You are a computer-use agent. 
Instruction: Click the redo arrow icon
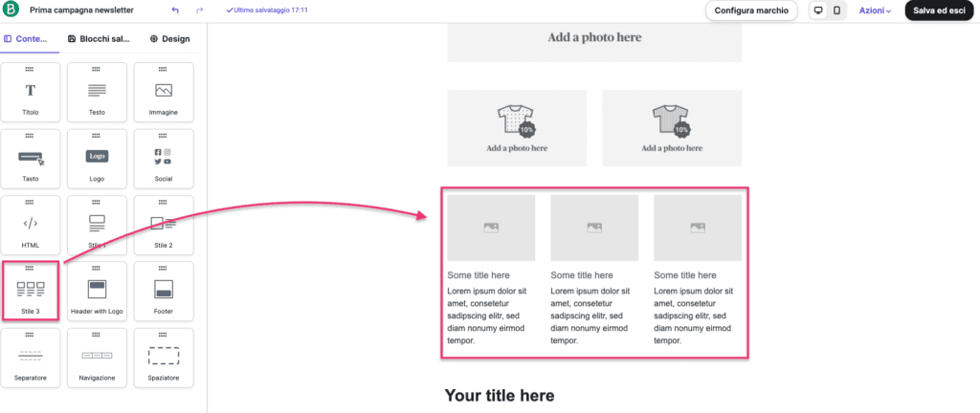(200, 11)
